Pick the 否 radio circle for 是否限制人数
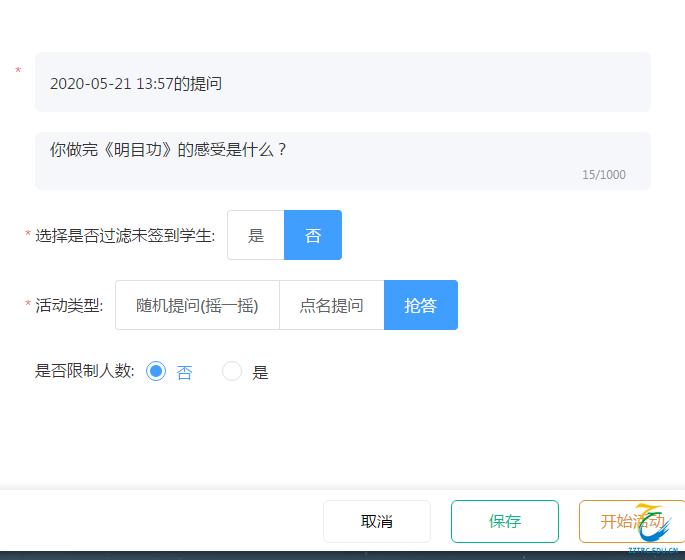Screen dimensions: 685x560 coord(156,372)
